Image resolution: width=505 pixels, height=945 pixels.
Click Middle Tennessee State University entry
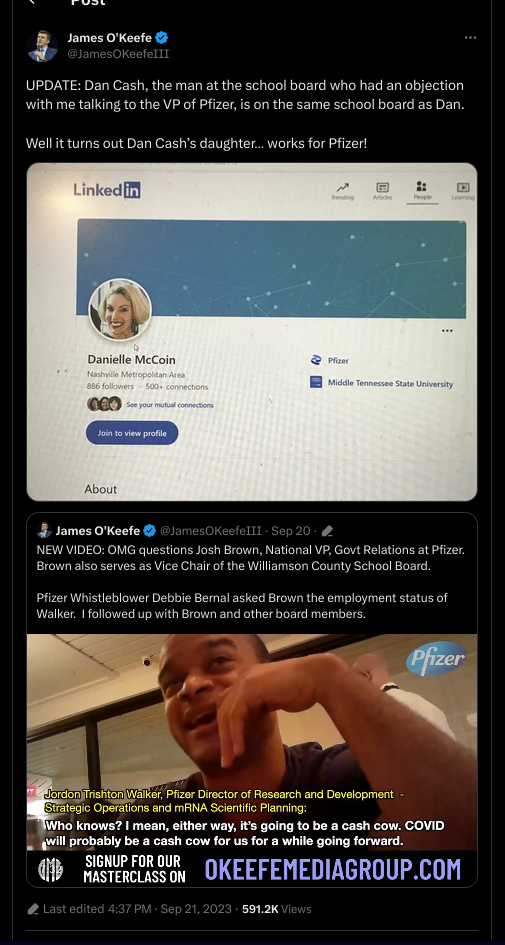coord(381,383)
